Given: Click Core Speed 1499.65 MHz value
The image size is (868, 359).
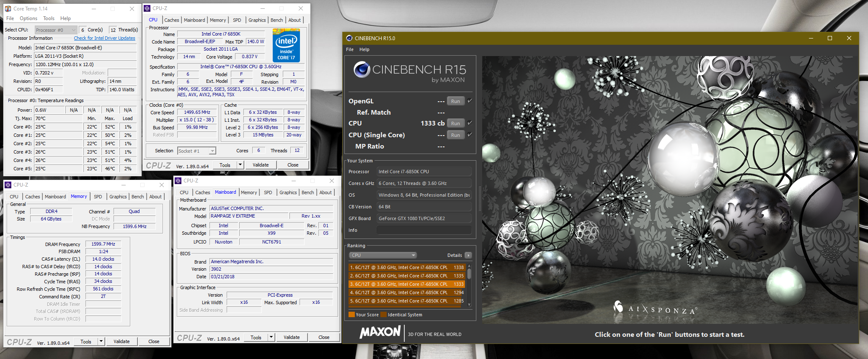Looking at the screenshot, I should coord(197,112).
